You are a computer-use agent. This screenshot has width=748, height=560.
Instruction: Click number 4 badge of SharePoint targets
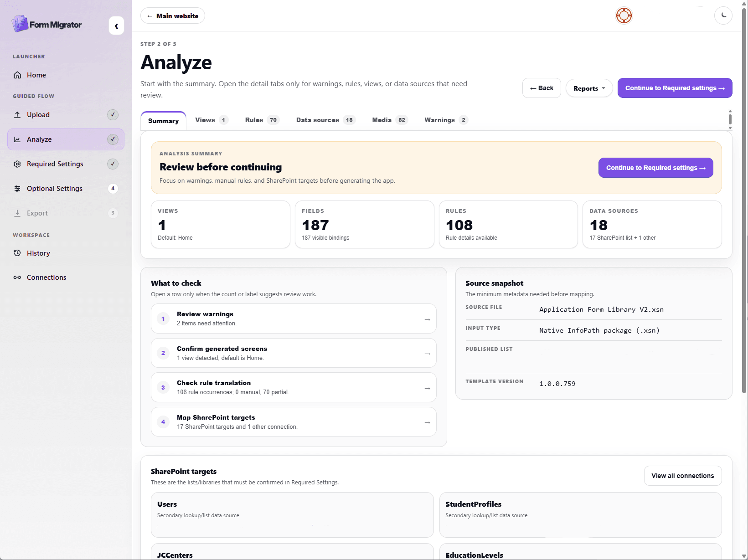[163, 422]
